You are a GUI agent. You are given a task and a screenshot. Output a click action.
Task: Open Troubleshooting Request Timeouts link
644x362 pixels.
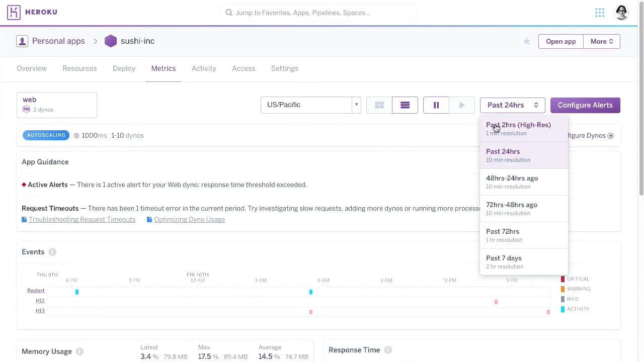click(x=82, y=220)
